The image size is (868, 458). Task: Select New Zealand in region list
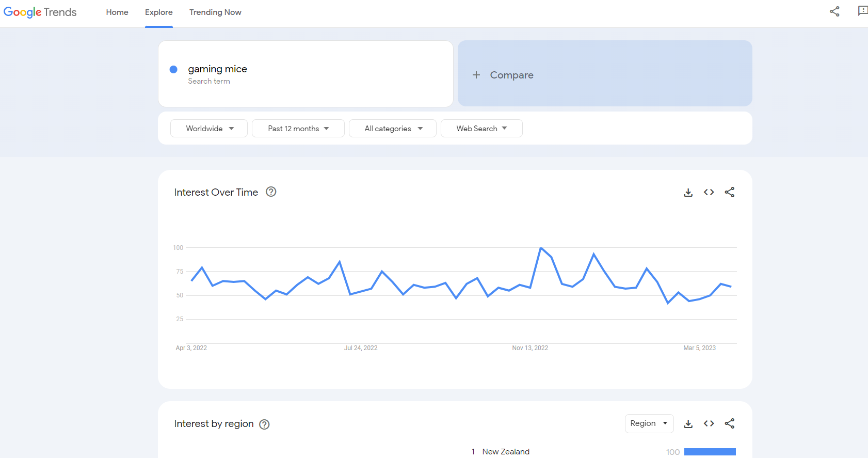tap(506, 452)
